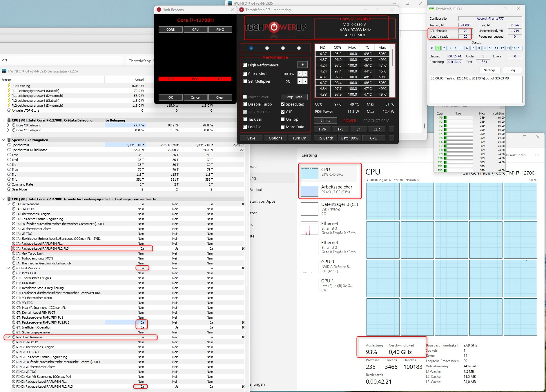Click the Limit Reasons window title icon
Image resolution: width=546 pixels, height=392 pixels.
pos(159,10)
